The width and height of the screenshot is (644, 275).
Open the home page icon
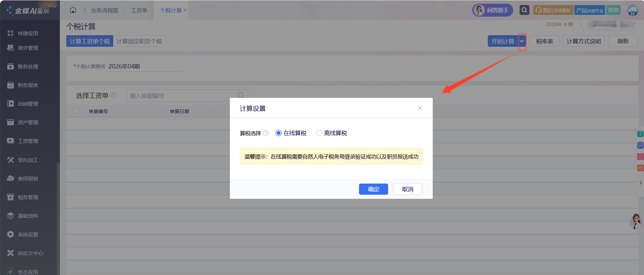(73, 10)
